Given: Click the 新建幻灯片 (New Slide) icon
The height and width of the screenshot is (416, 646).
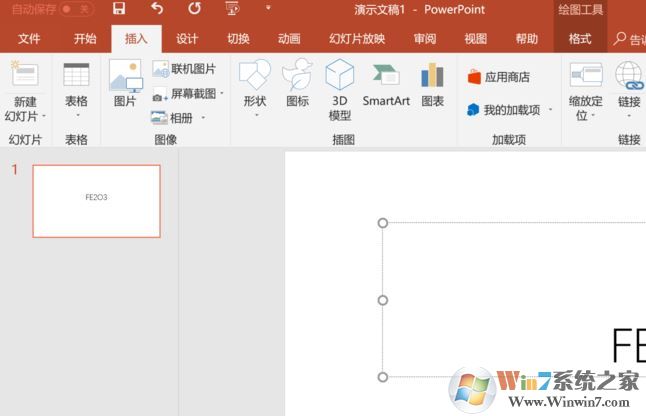Looking at the screenshot, I should pyautogui.click(x=25, y=74).
